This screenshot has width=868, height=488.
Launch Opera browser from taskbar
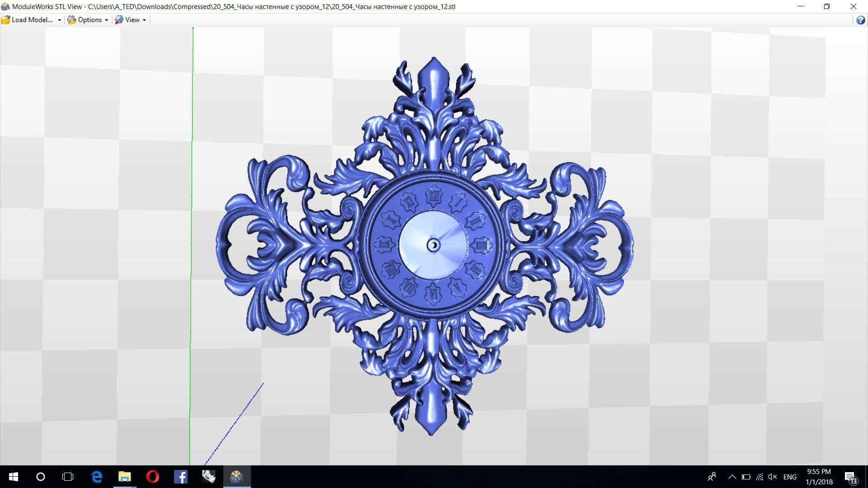[x=153, y=477]
